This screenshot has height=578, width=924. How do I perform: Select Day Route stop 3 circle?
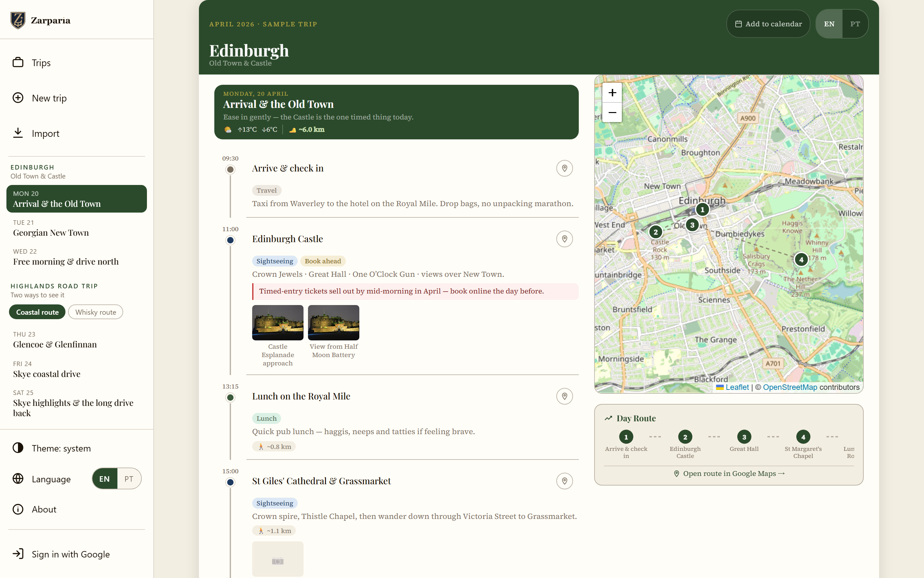pos(744,437)
